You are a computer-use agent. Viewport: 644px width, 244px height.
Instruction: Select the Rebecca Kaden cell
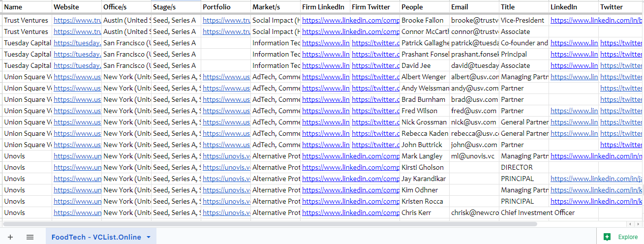pyautogui.click(x=425, y=133)
